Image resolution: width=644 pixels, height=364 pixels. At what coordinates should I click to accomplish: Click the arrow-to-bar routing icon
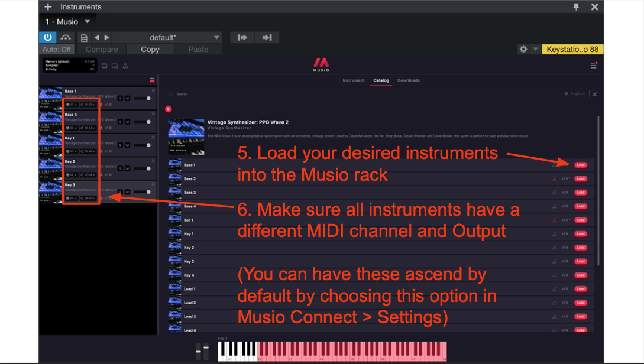click(x=267, y=38)
